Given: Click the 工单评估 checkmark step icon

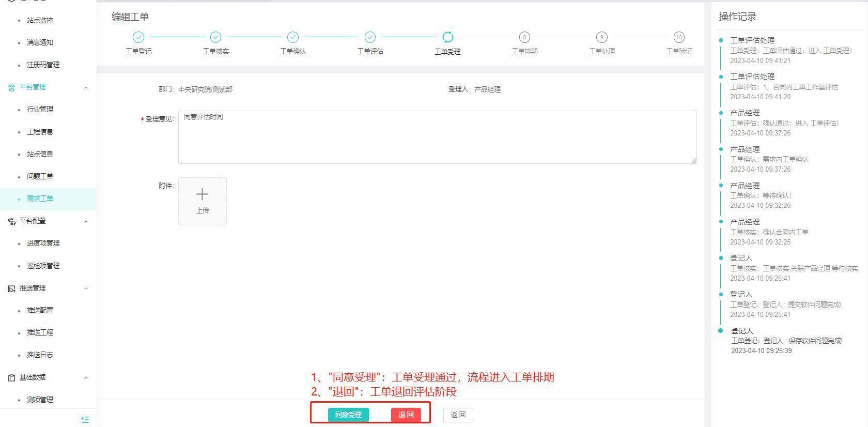Looking at the screenshot, I should [370, 37].
